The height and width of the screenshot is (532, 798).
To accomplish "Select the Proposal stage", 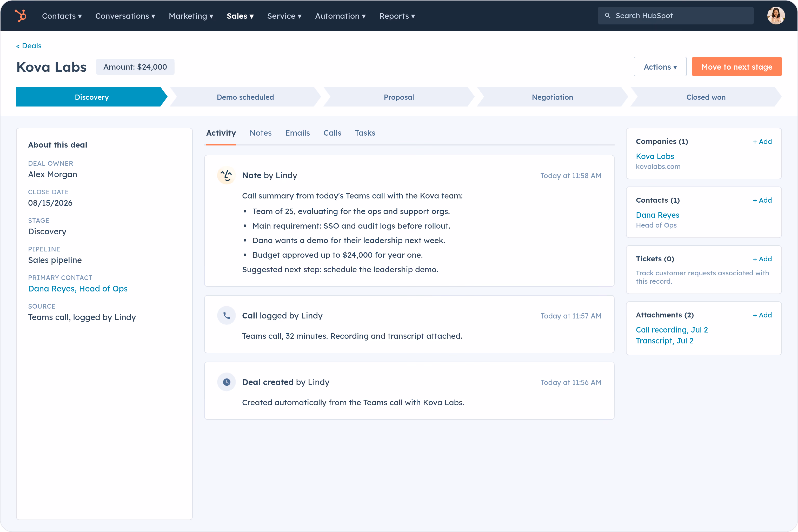I will click(399, 97).
